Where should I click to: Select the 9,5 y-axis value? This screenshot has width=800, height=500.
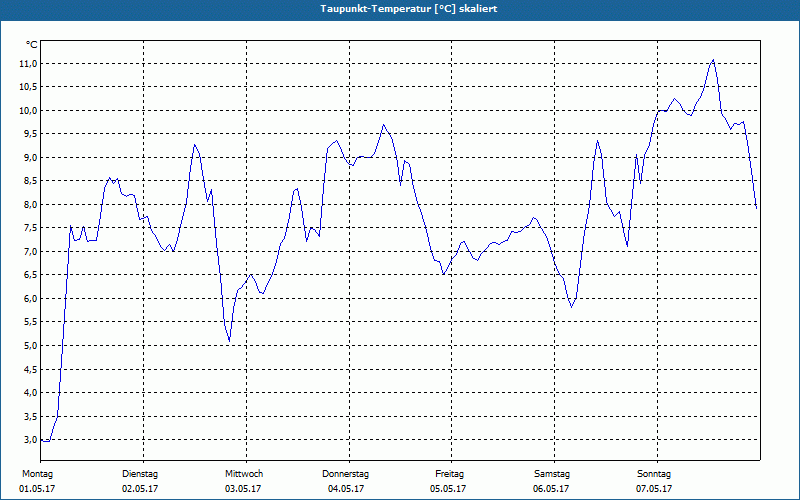(x=30, y=134)
